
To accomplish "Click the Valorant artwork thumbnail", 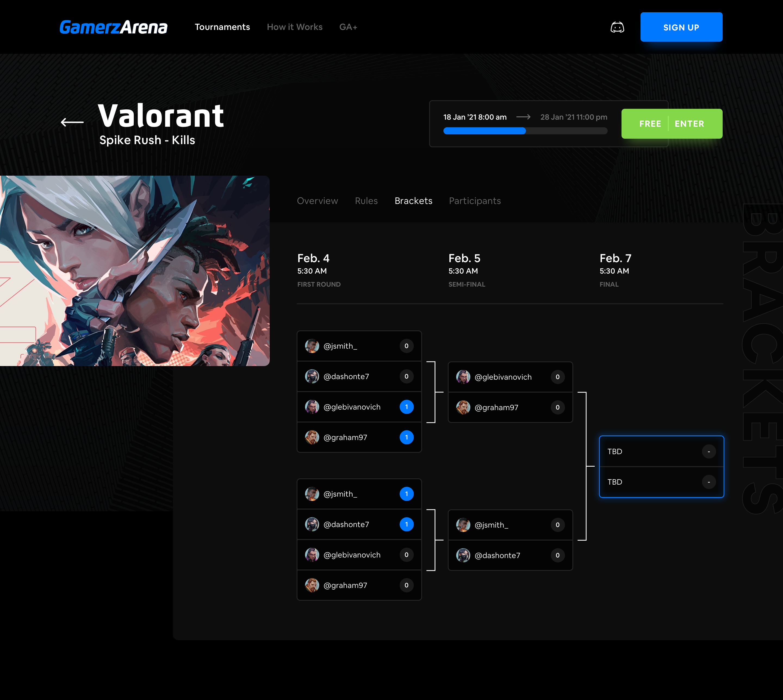I will [135, 271].
